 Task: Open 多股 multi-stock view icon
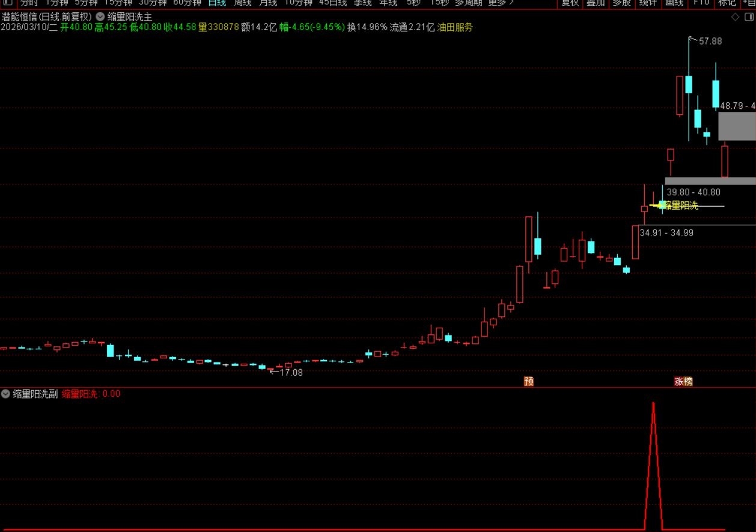[x=621, y=3]
